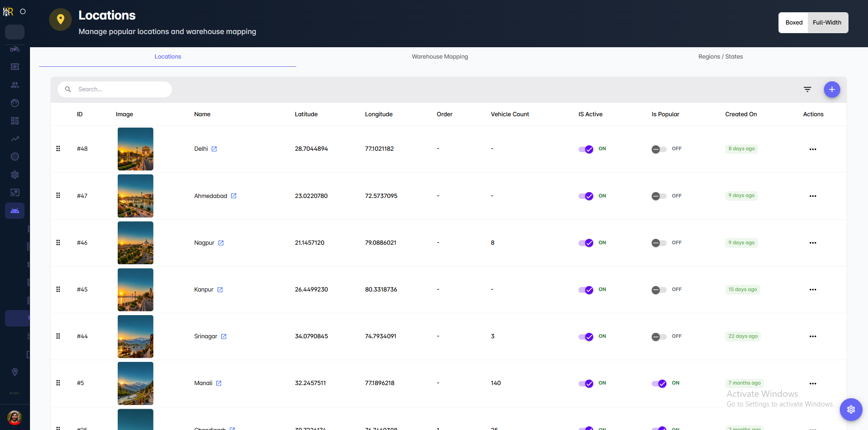This screenshot has width=868, height=430.
Task: Click the Vehicle Count column header
Action: pyautogui.click(x=510, y=114)
